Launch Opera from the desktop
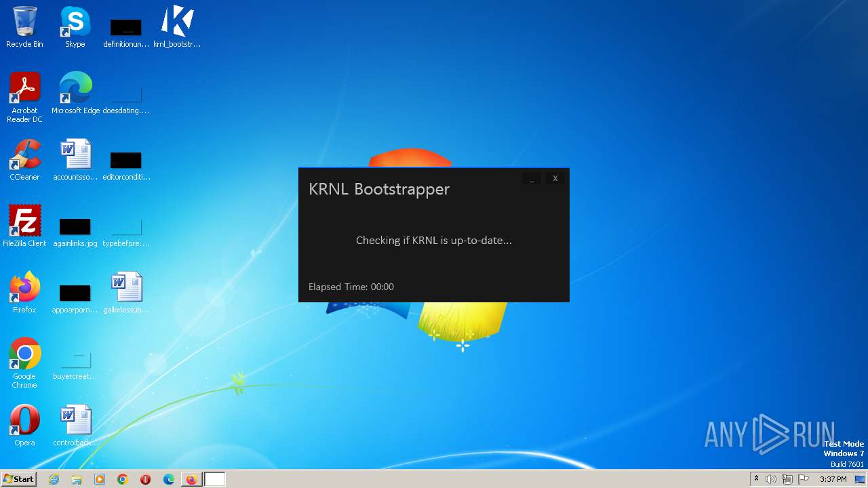This screenshot has height=488, width=868. click(24, 426)
